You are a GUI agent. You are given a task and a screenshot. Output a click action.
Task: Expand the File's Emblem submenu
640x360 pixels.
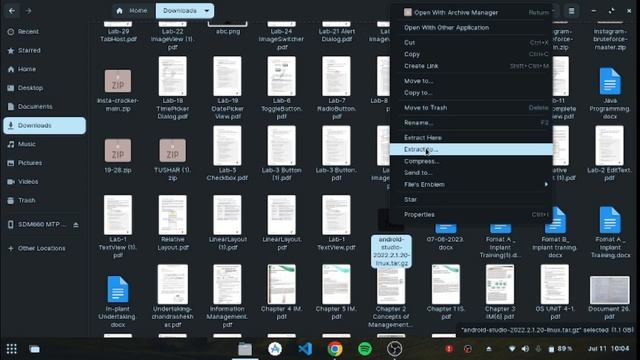[471, 184]
